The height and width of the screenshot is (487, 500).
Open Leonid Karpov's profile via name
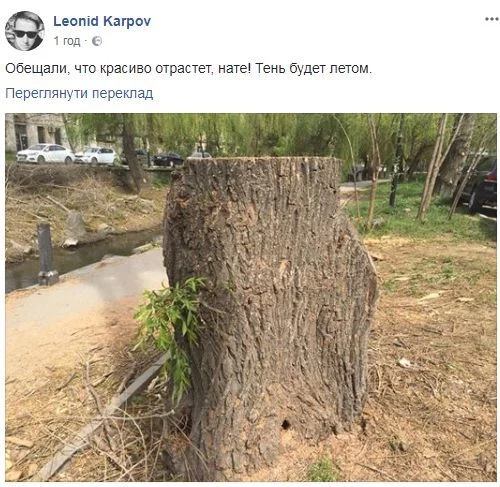click(x=102, y=21)
